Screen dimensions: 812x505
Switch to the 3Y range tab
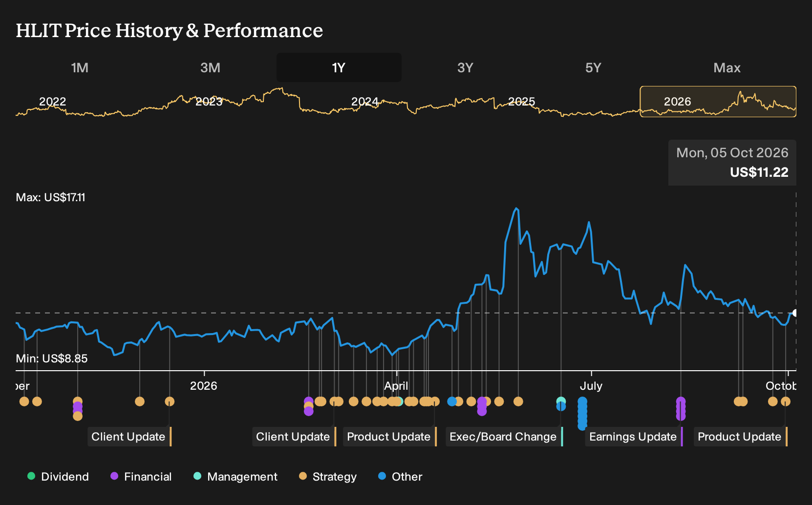point(465,67)
